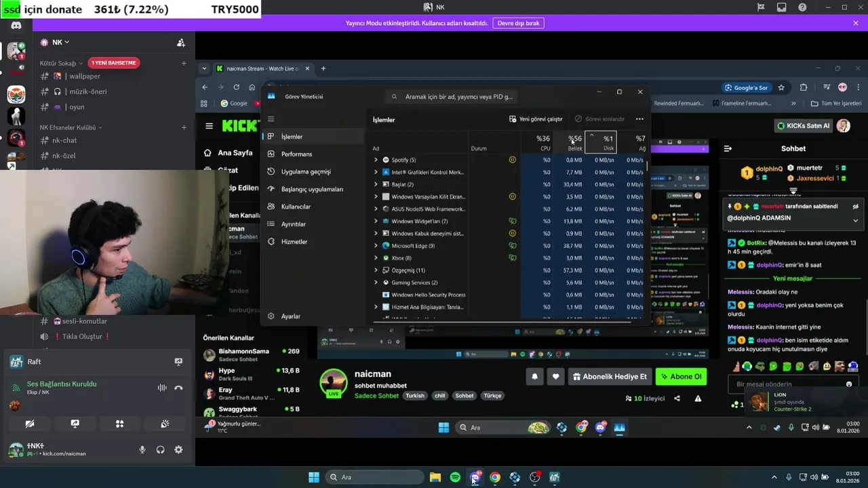
Task: Toggle the camera in voice panel
Action: click(x=30, y=424)
